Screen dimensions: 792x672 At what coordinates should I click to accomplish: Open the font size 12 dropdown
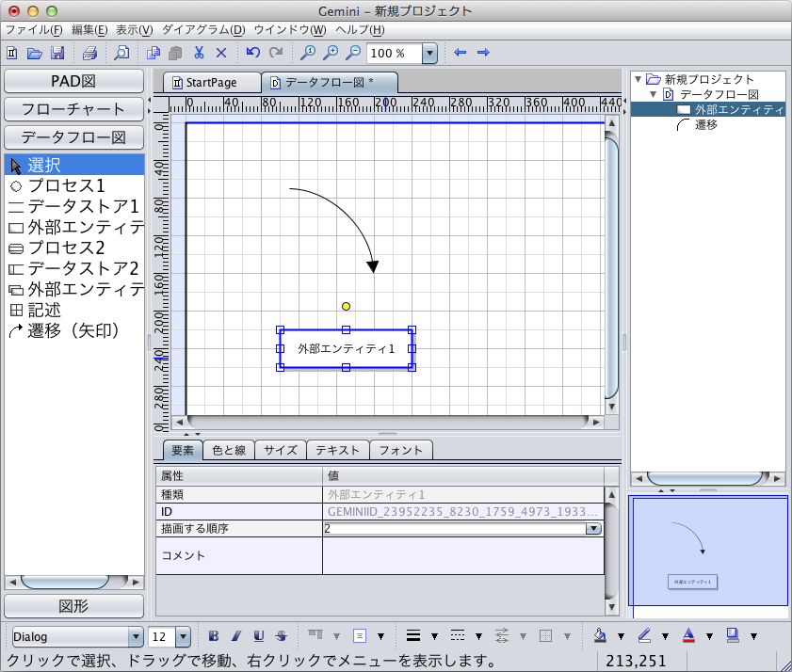183,636
